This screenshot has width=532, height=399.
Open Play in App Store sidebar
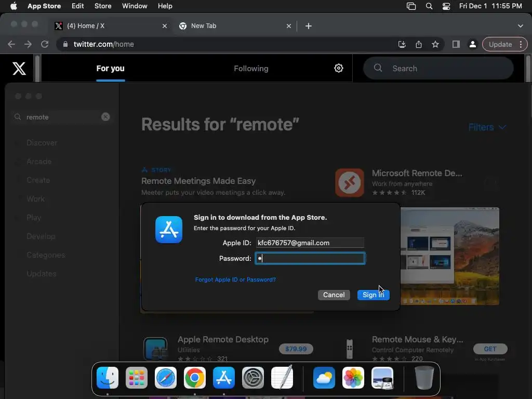tap(34, 218)
